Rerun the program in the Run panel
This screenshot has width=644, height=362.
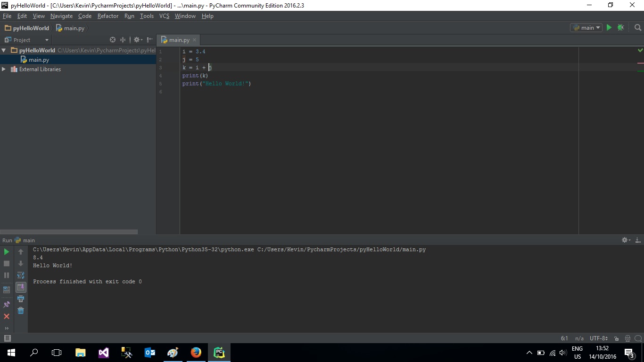pyautogui.click(x=6, y=252)
